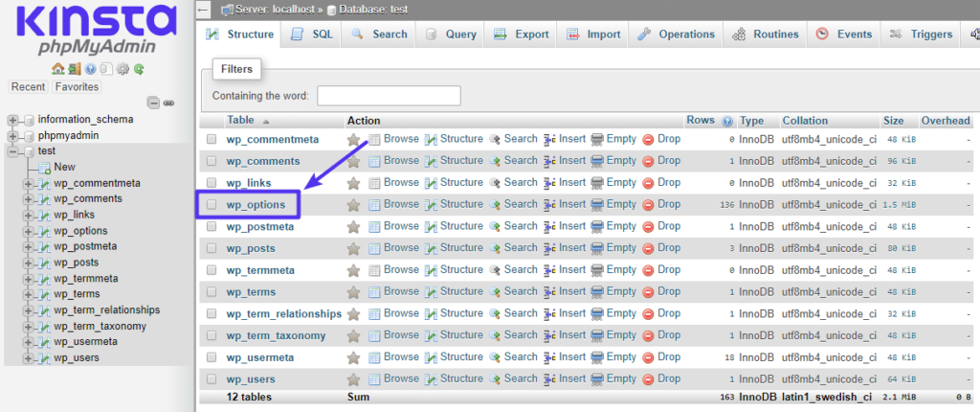Screen dimensions: 980x412
Task: Click the Containing the word filter field
Action: (389, 96)
